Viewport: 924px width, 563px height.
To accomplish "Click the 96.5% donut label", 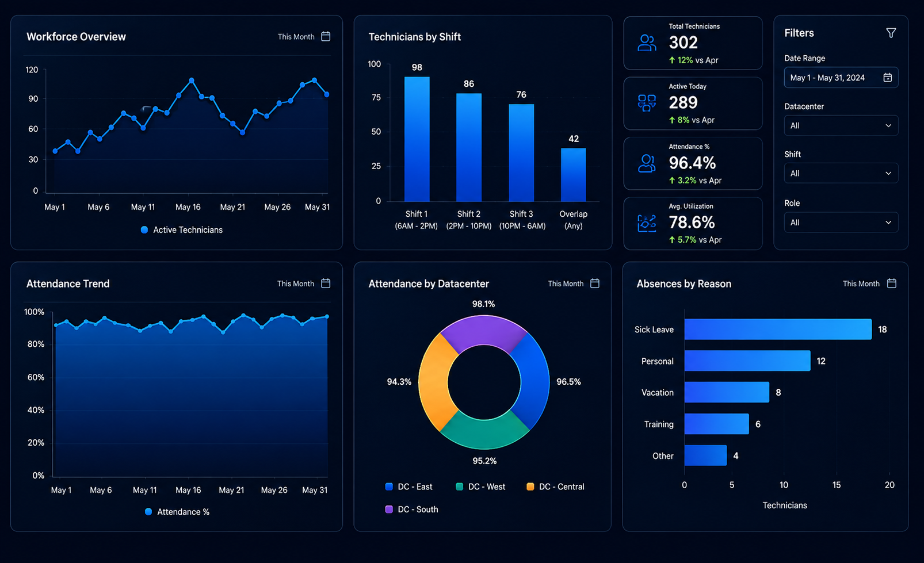I will 568,382.
